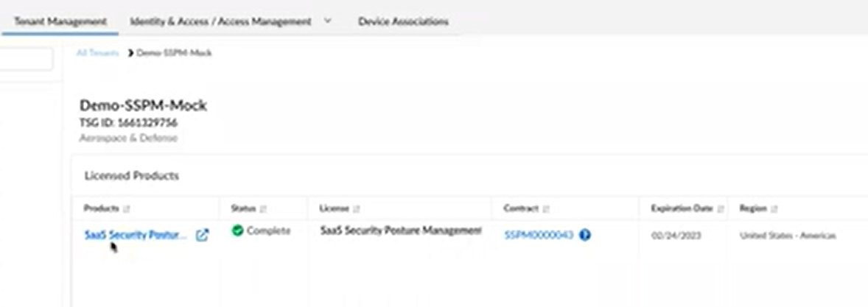Open the SSPM0000043 contract link

pyautogui.click(x=539, y=236)
